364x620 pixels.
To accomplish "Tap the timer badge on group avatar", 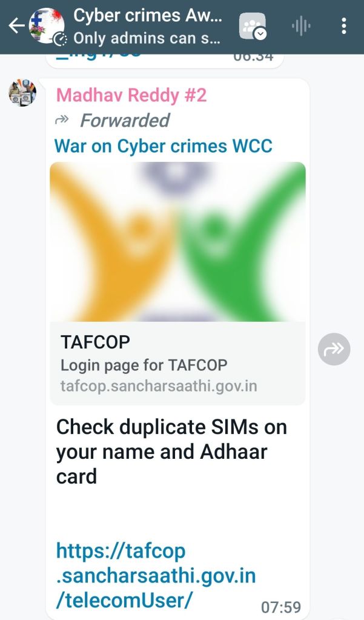I will point(60,39).
